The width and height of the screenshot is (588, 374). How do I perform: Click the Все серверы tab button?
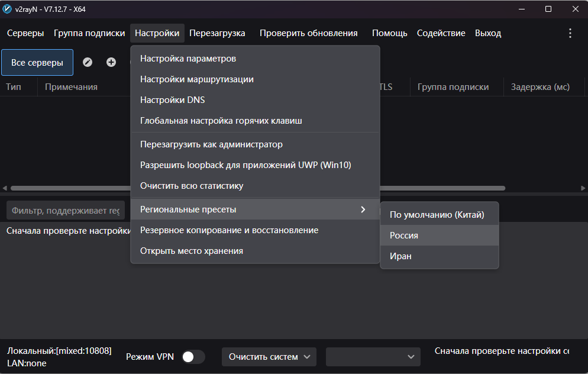[x=37, y=63]
